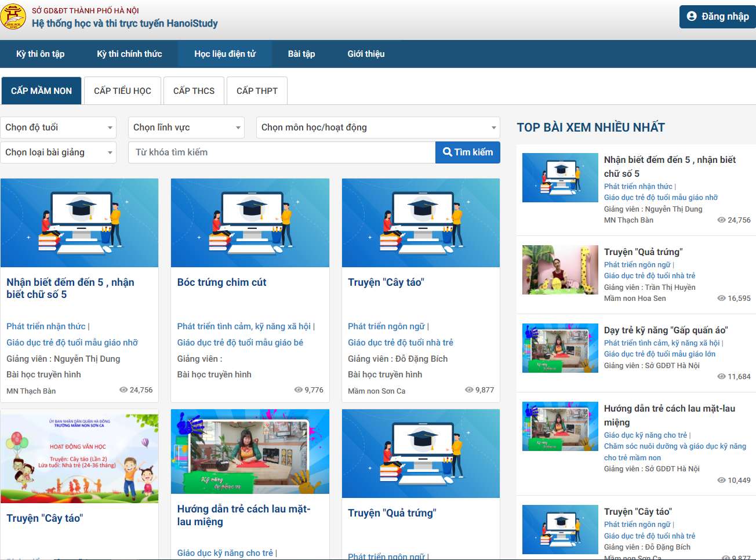The image size is (756, 560).
Task: Switch to the CẤP TIỂU HỌC tab
Action: point(122,91)
